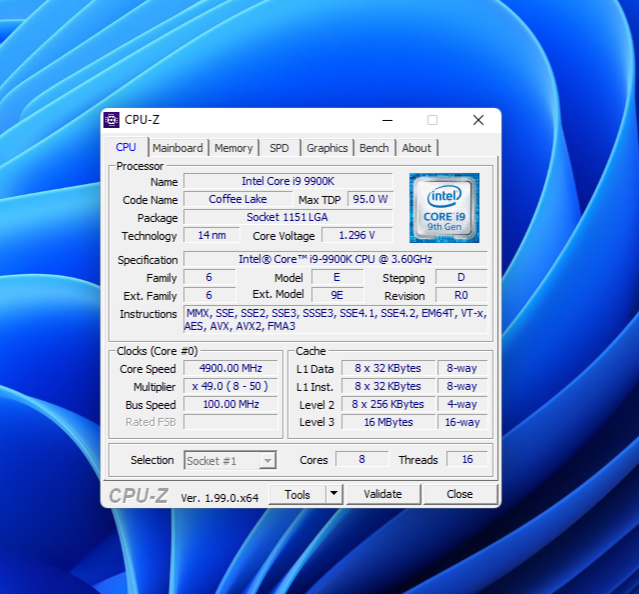
Task: Click the Level 2 size 8 x 256 KBytes
Action: coord(388,404)
